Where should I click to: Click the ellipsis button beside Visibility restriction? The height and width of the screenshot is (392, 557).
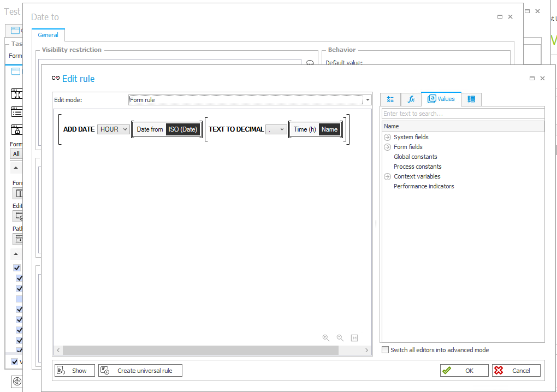[310, 64]
